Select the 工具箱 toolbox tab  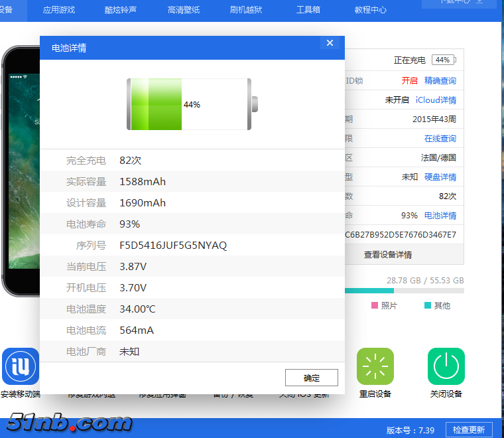308,10
